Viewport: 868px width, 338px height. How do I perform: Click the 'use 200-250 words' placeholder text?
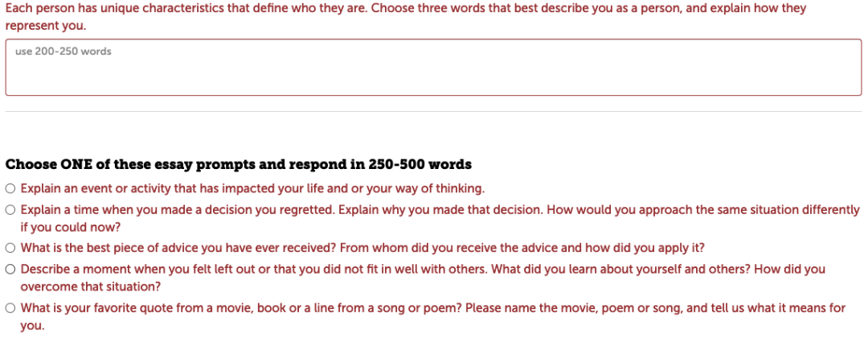tap(63, 52)
